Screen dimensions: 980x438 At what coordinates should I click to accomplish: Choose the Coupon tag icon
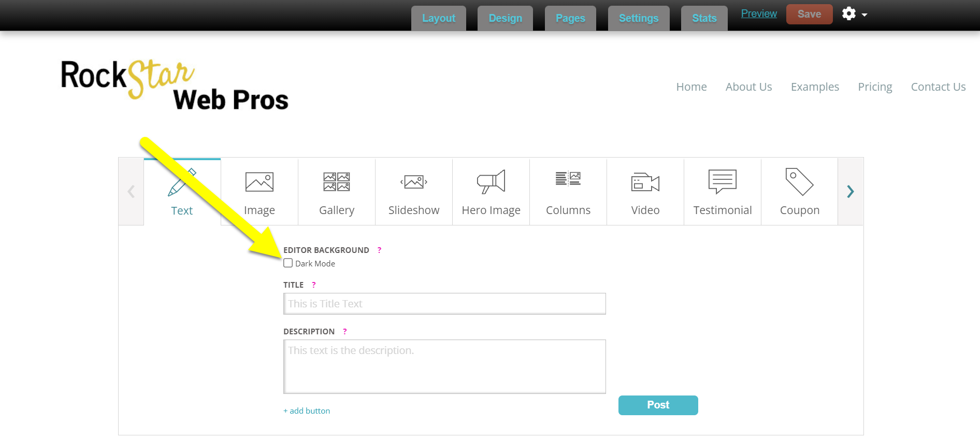(799, 182)
